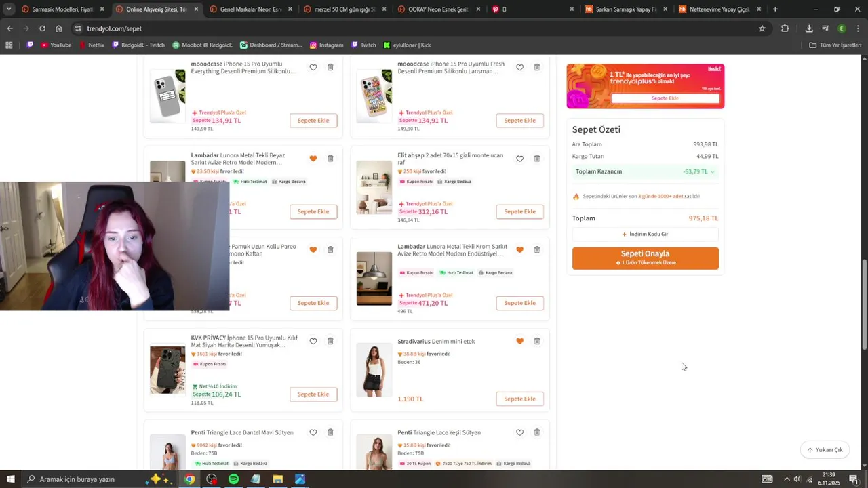This screenshot has width=868, height=488.
Task: Delete the KVK PRİVACY iPhone case item
Action: (330, 341)
